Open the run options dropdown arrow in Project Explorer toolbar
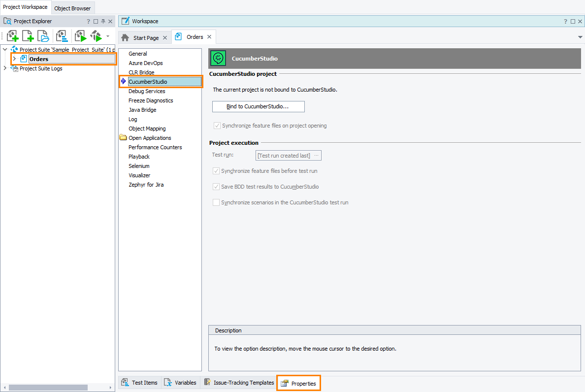585x392 pixels. pos(108,36)
